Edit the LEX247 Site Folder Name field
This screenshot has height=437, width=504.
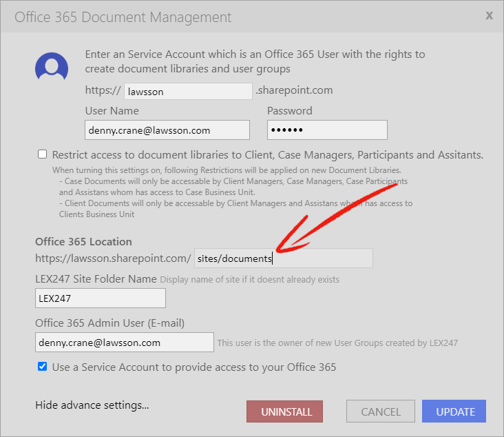[x=101, y=298]
